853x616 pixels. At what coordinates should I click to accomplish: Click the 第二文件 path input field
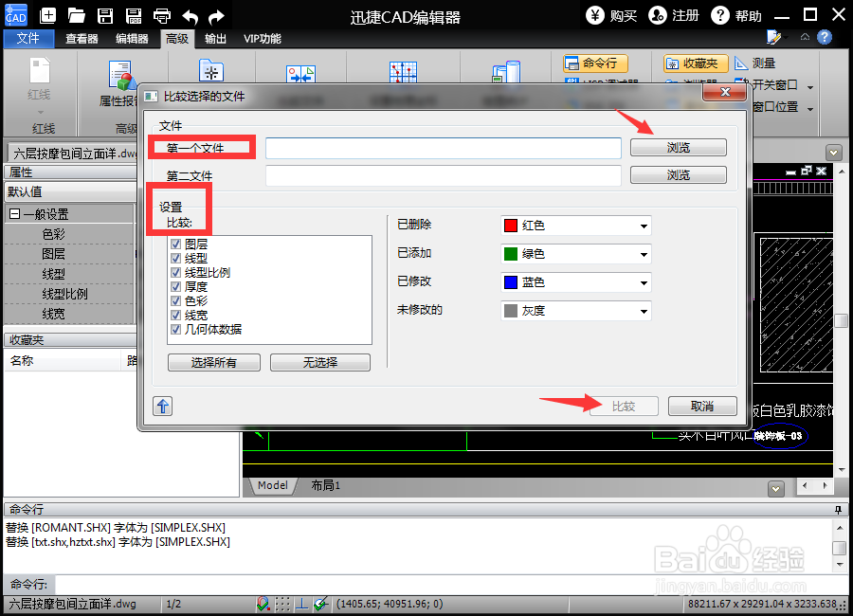point(444,175)
